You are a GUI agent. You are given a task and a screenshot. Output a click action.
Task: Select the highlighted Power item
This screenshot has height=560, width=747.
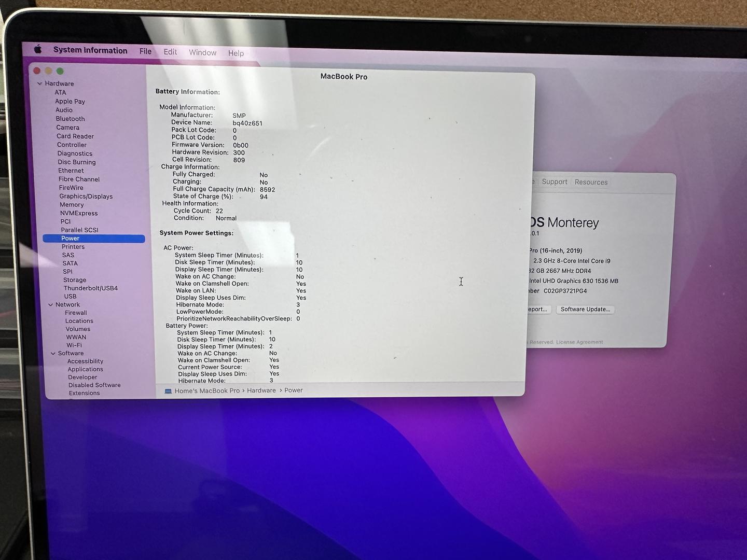tap(94, 239)
